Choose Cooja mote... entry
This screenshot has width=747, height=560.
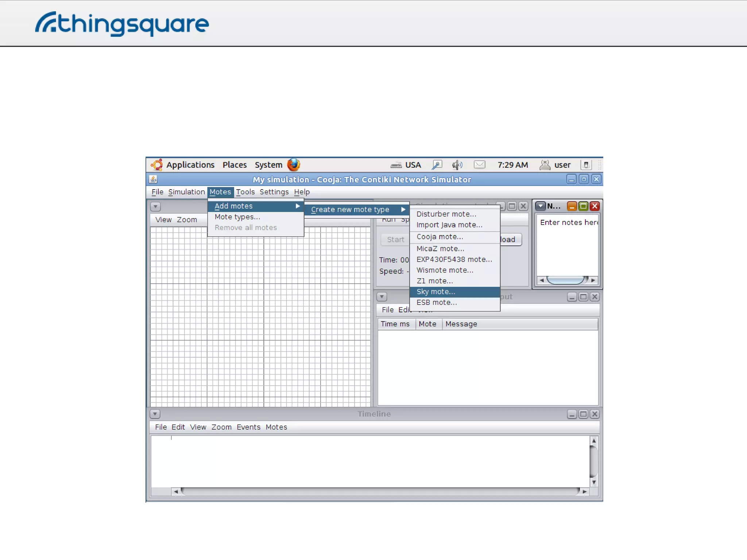coord(440,237)
